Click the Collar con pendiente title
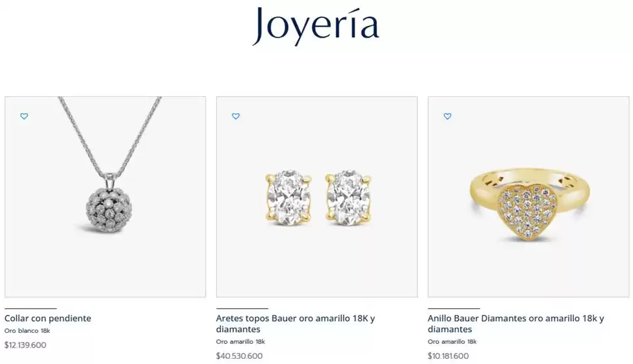This screenshot has height=364, width=633. coord(47,318)
